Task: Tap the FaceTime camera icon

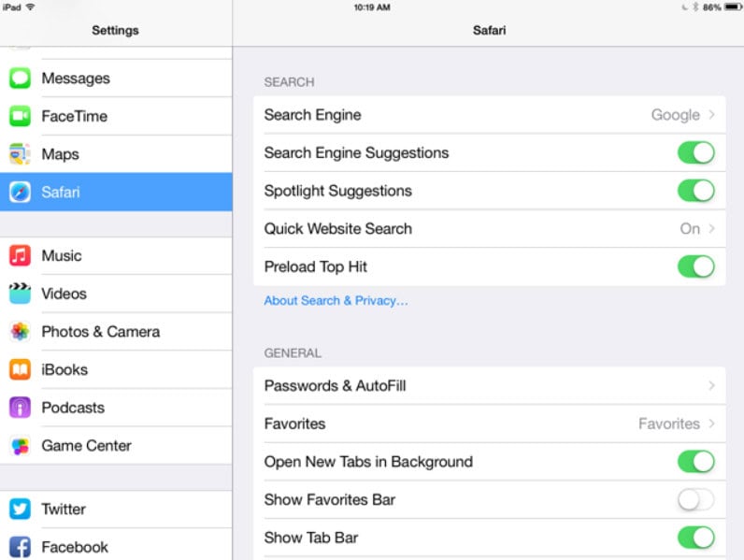Action: point(20,116)
